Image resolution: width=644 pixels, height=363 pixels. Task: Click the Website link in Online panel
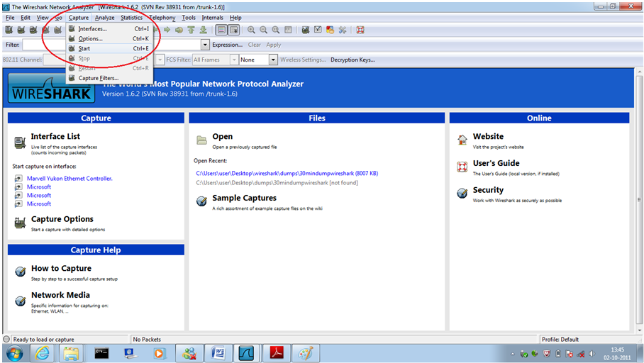point(488,136)
